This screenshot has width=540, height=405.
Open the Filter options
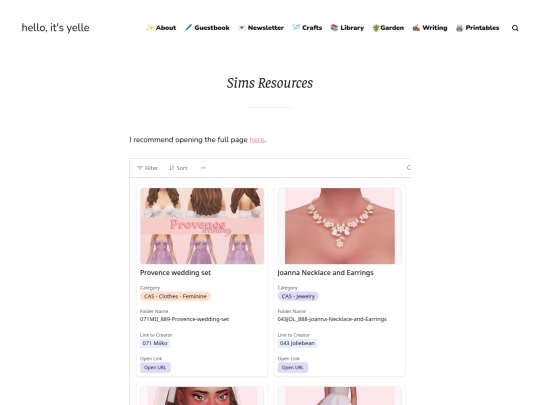(147, 168)
